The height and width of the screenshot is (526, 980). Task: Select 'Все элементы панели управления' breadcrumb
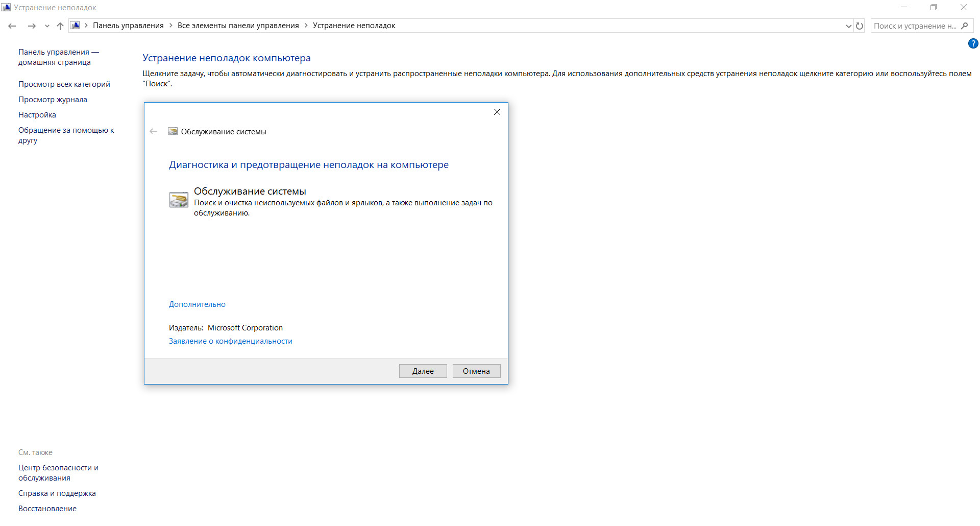pos(238,26)
